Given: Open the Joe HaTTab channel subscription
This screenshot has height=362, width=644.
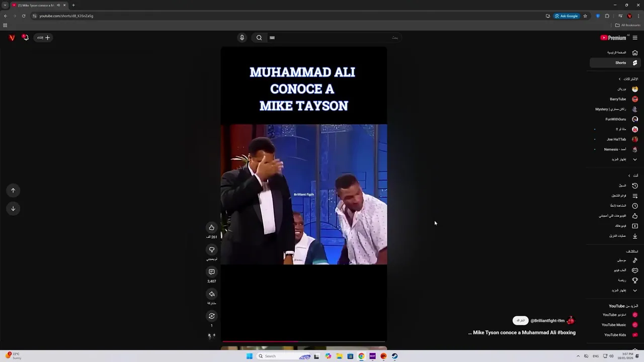Looking at the screenshot, I should [x=615, y=139].
